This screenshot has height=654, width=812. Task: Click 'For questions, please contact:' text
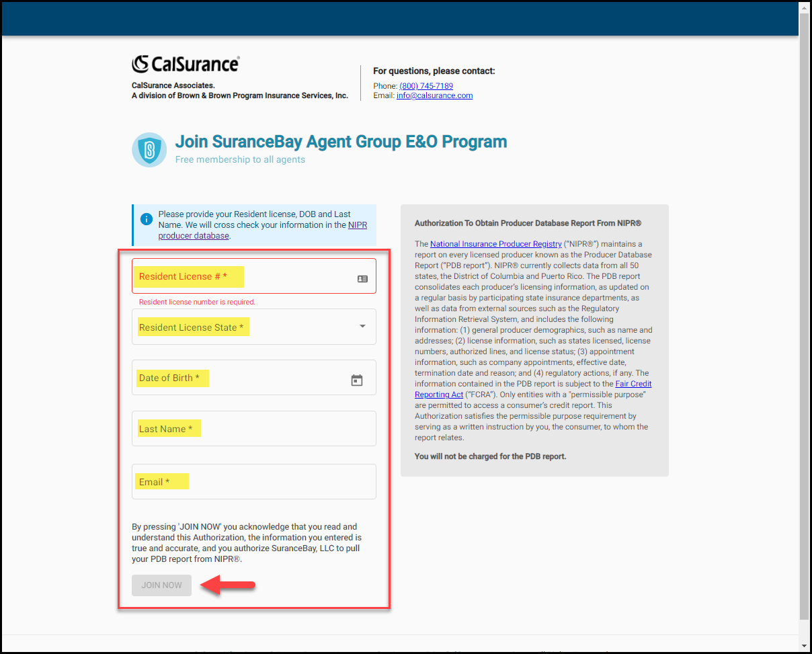(434, 71)
